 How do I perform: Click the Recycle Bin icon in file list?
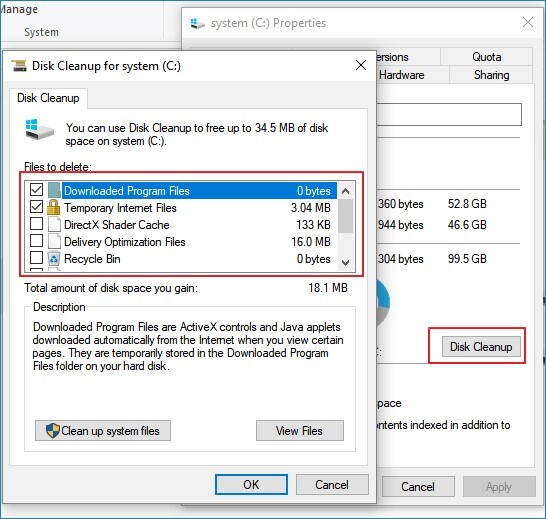pos(54,259)
